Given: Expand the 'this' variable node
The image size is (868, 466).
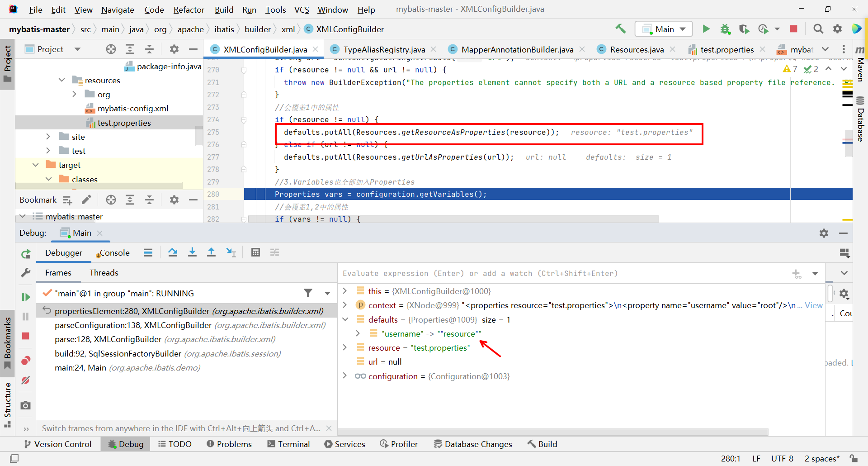Looking at the screenshot, I should pos(344,290).
